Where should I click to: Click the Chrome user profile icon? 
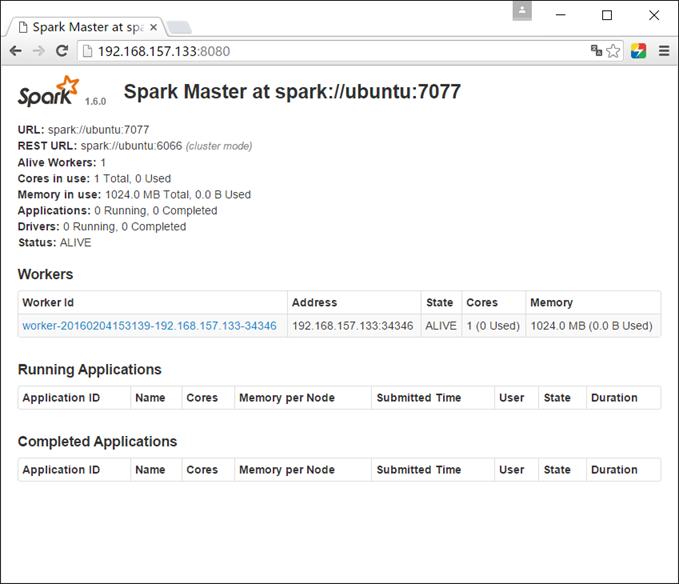[522, 11]
